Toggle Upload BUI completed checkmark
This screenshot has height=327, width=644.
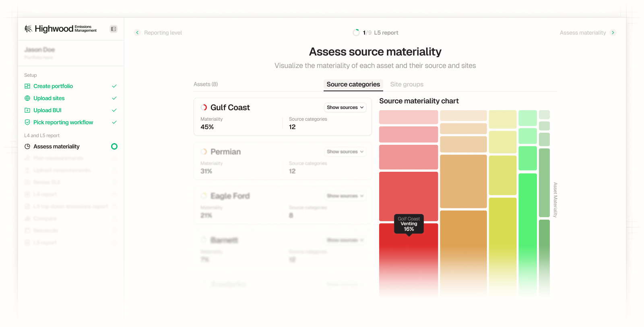114,110
